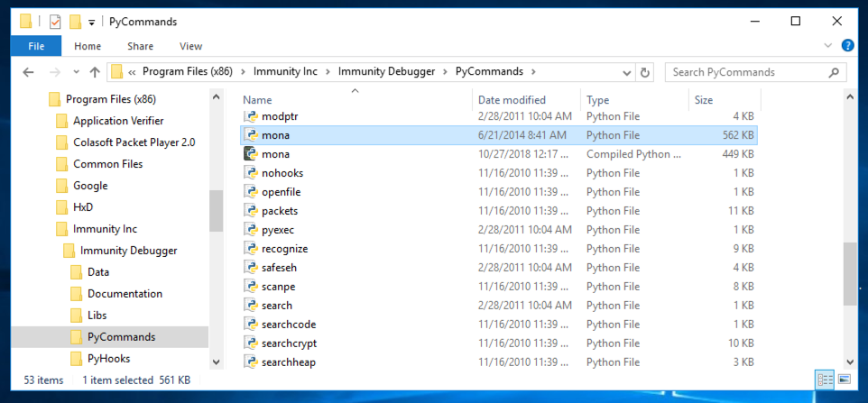
Task: Switch to the View ribbon tab
Action: click(190, 46)
